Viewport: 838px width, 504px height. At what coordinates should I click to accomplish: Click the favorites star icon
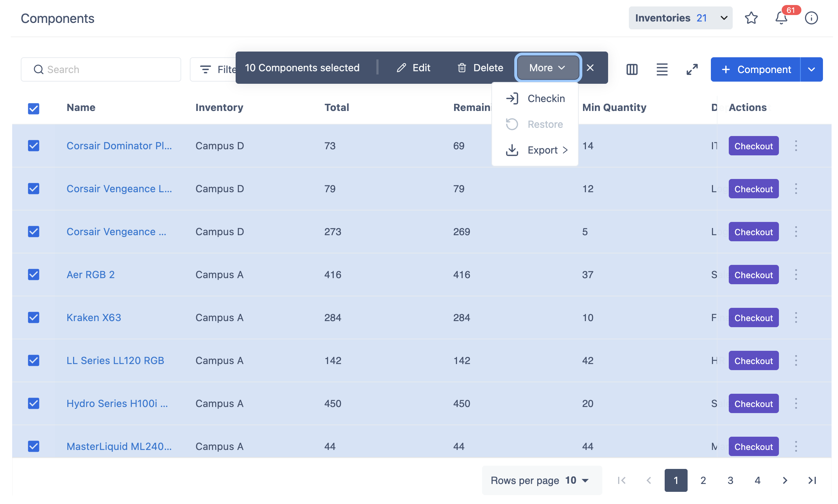(751, 18)
